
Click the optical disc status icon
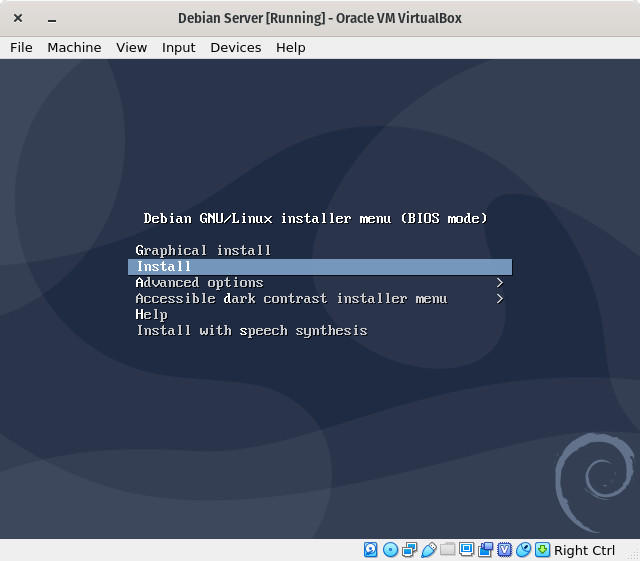[390, 550]
